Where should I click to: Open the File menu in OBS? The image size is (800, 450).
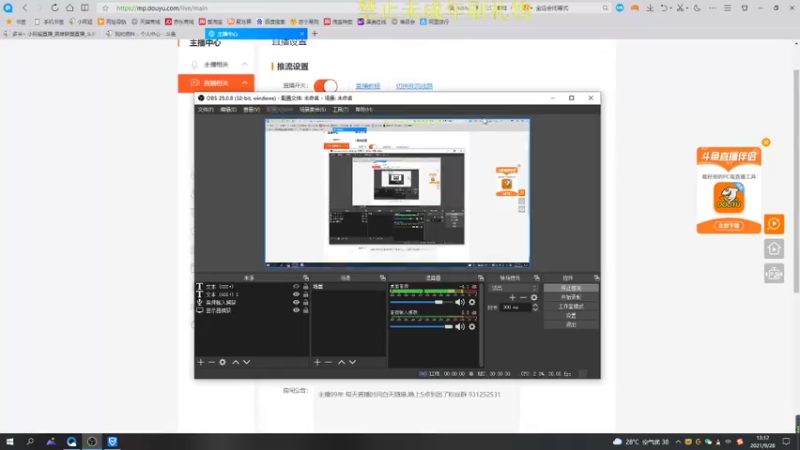206,109
